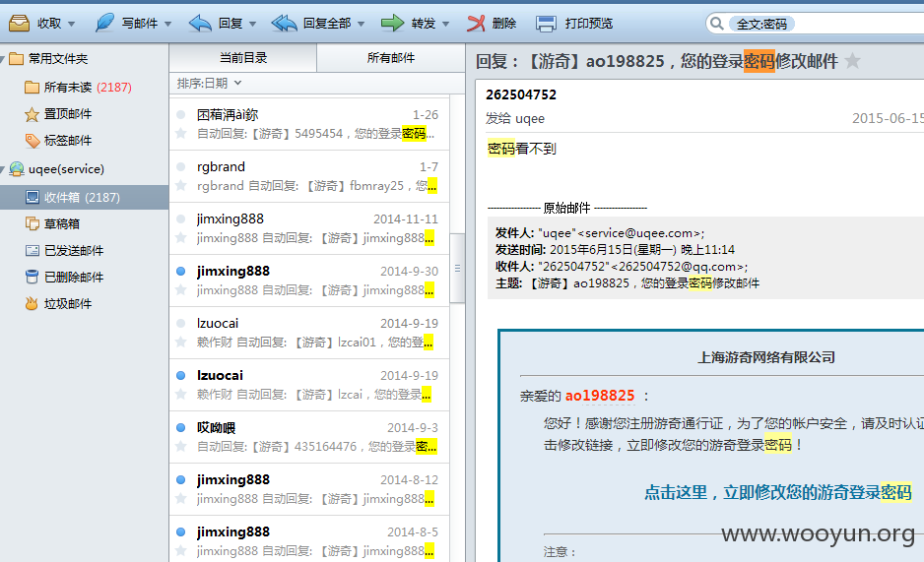
Task: Click the 垃圾邮件 junk fire icon
Action: 32,304
